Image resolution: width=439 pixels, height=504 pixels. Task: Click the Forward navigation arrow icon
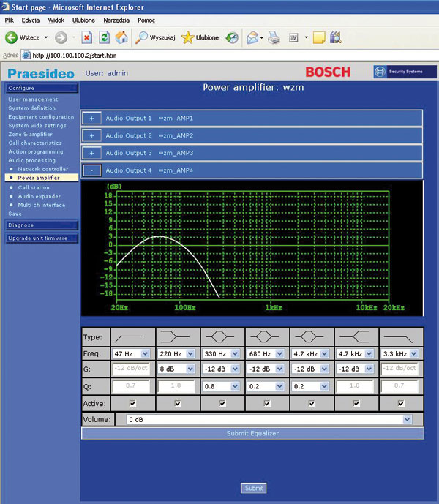pos(61,37)
